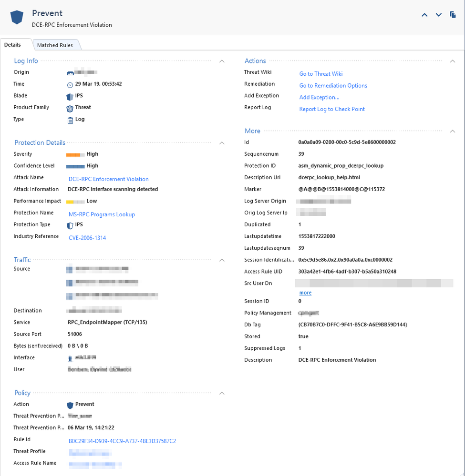This screenshot has width=465, height=476.
Task: Collapse the Traffic section
Action: (x=221, y=260)
